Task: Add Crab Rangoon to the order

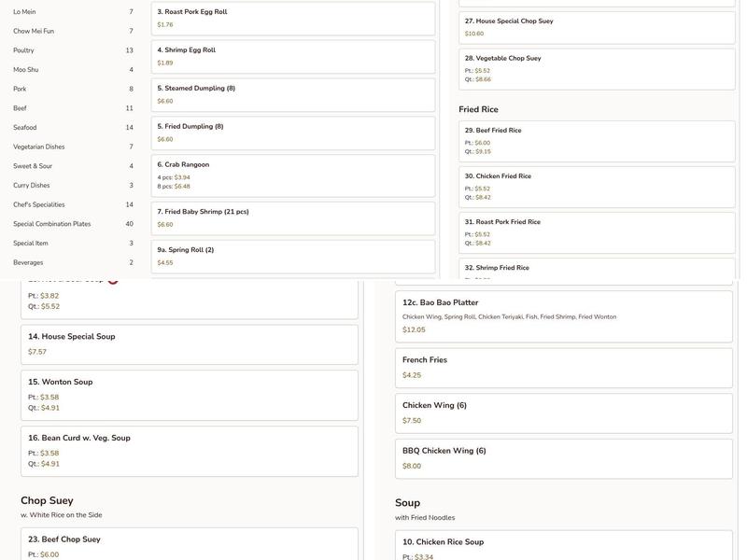Action: point(292,175)
